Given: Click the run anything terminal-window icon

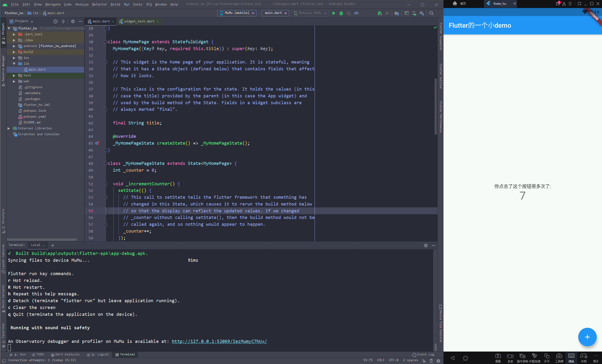Looking at the screenshot, I should [407, 13].
